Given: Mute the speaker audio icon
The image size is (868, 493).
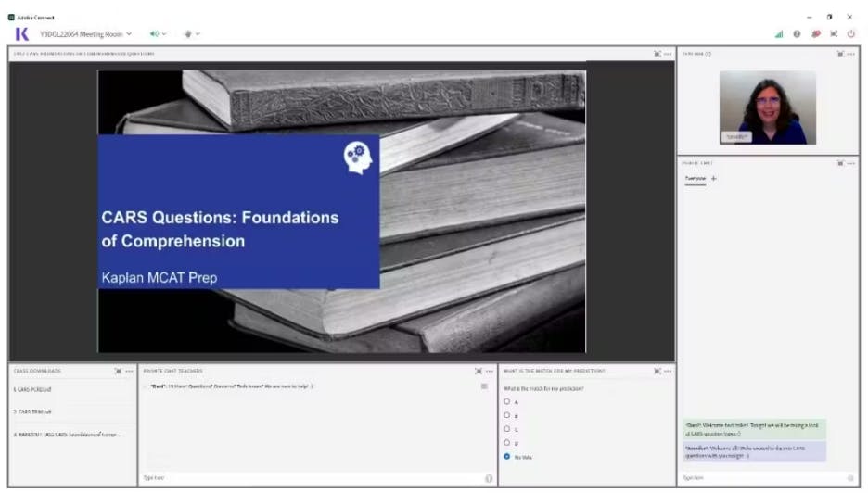Looking at the screenshot, I should [x=154, y=34].
